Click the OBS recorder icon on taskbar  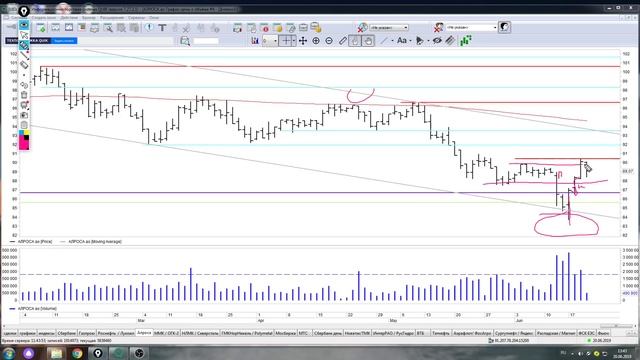click(139, 353)
